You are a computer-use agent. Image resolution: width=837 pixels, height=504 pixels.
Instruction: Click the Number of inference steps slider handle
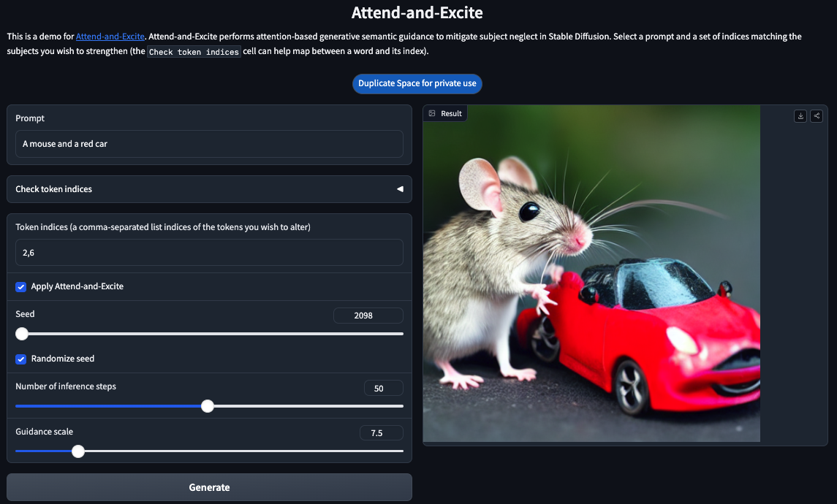[x=208, y=406]
